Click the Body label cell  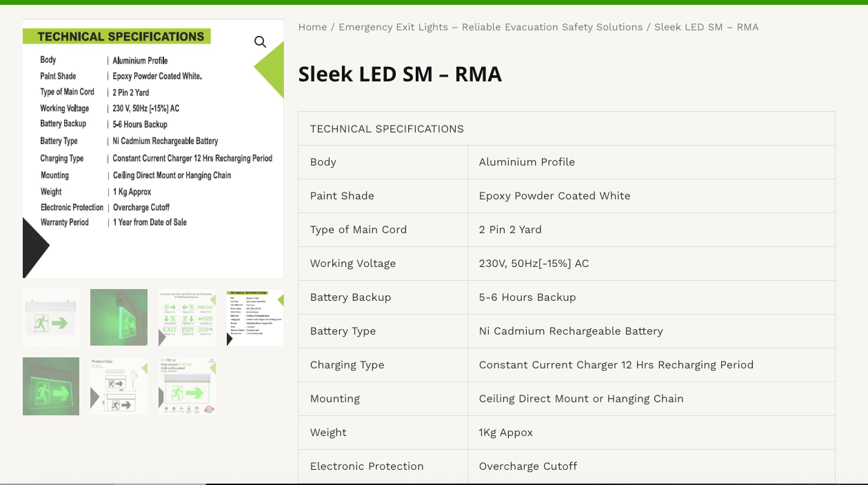coord(383,162)
